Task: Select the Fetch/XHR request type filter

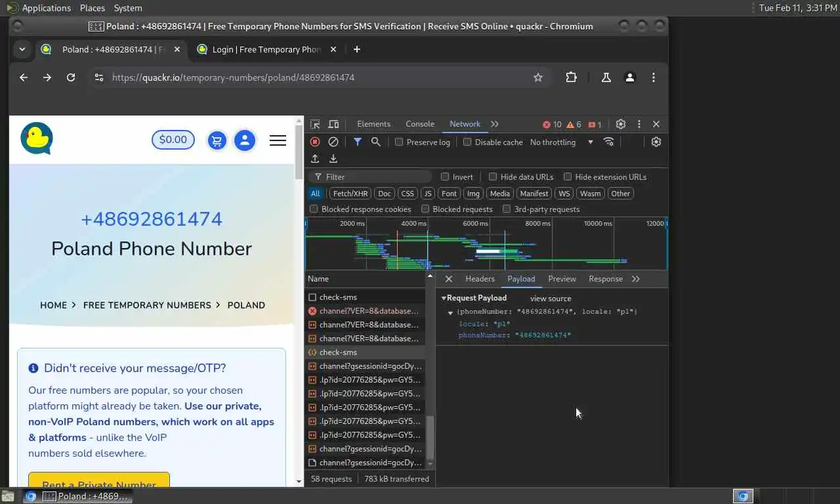Action: (350, 194)
